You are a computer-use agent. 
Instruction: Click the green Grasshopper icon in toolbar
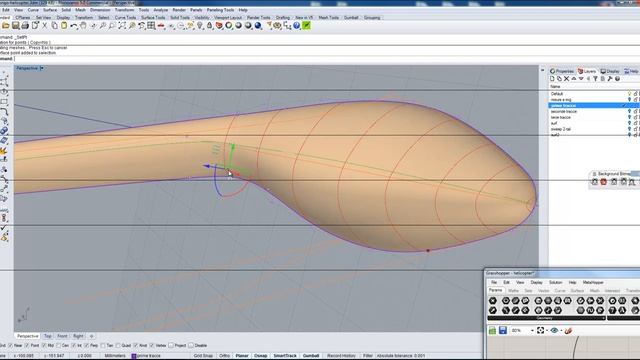point(307,26)
